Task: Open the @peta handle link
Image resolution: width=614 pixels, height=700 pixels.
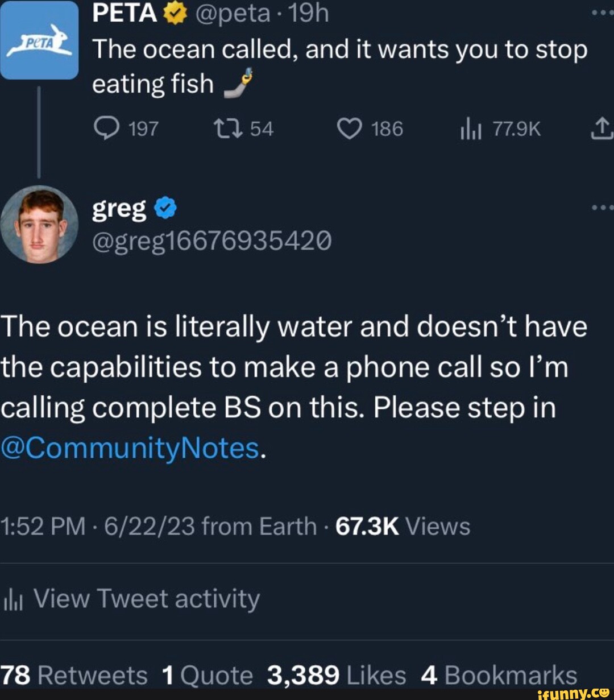Action: coord(233,13)
